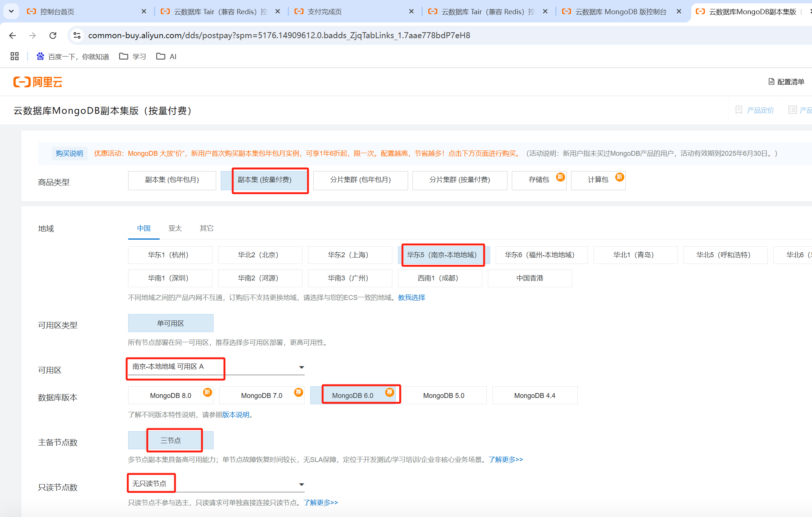812x517 pixels.
Task: Open the 只读节点数 dropdown
Action: coord(216,484)
